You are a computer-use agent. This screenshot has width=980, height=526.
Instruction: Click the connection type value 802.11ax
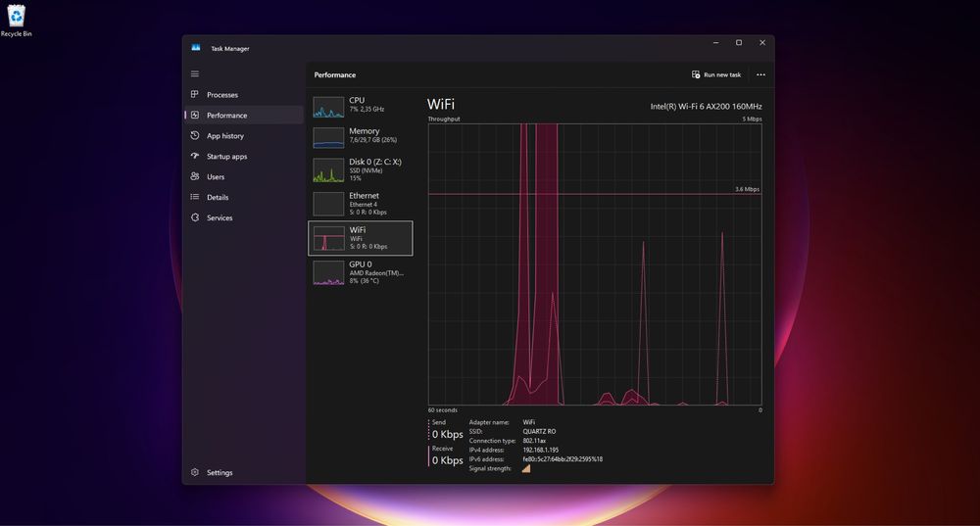534,441
